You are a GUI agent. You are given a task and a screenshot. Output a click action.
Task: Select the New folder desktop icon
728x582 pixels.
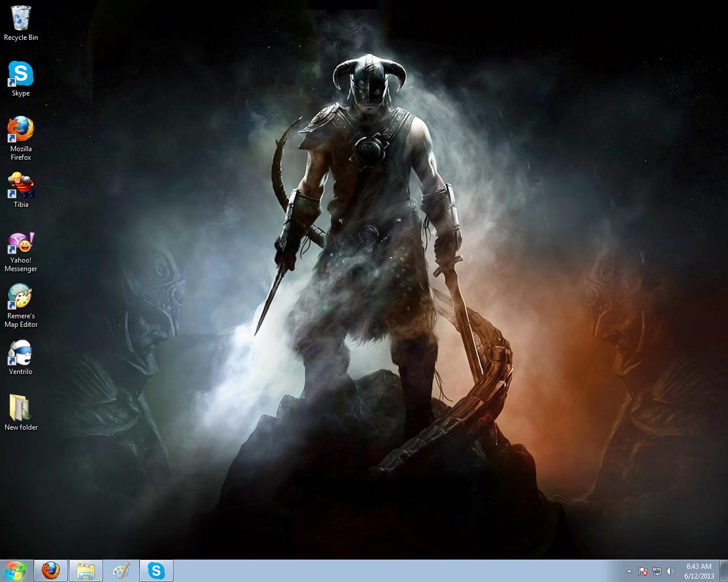21,413
